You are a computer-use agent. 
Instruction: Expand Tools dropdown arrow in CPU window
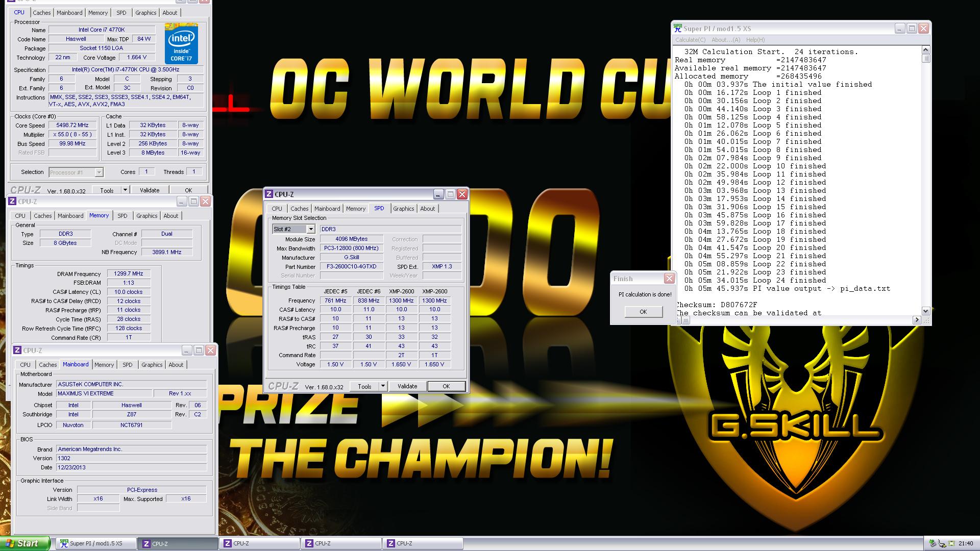(x=125, y=190)
